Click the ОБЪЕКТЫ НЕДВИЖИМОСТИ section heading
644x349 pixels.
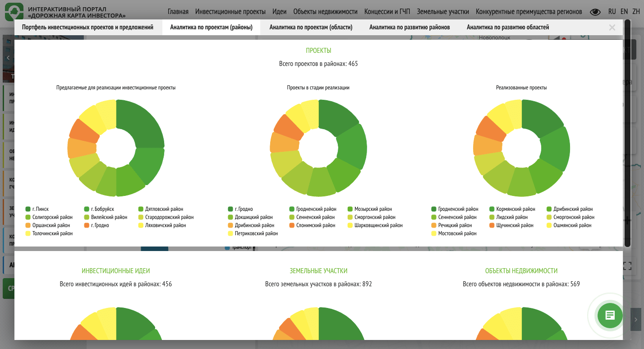(521, 271)
